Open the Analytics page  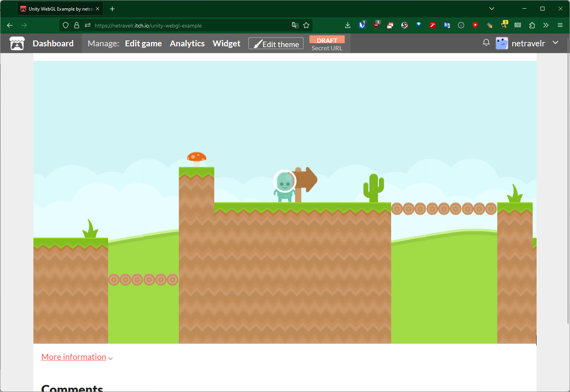pyautogui.click(x=187, y=44)
